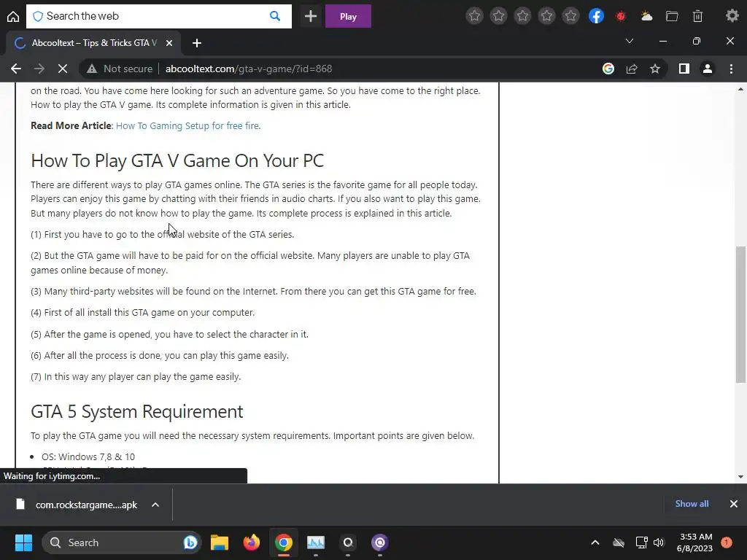
Task: Open the Facebook shortcut icon
Action: [596, 16]
